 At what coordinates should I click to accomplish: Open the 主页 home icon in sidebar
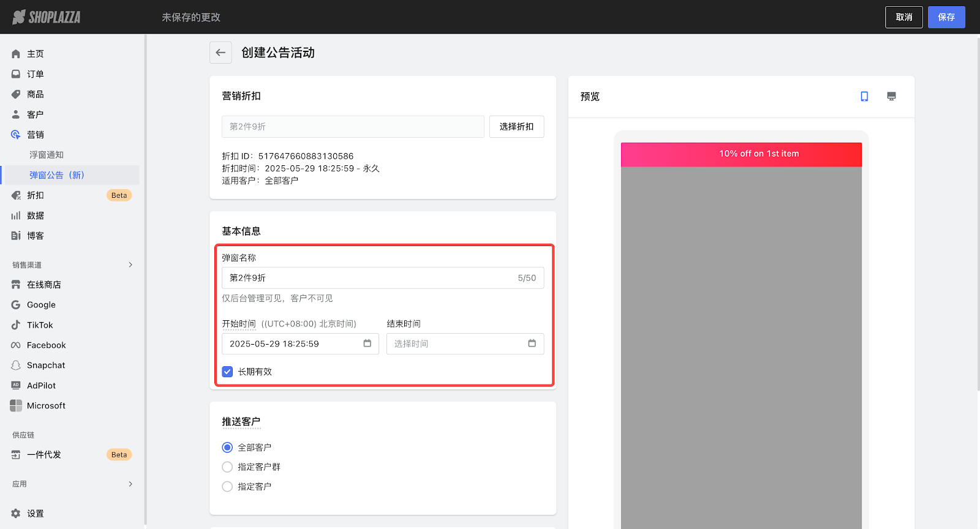coord(16,54)
